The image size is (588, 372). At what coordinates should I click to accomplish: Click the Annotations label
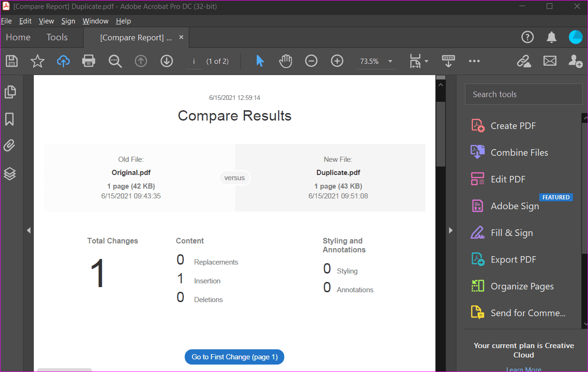pyautogui.click(x=355, y=290)
